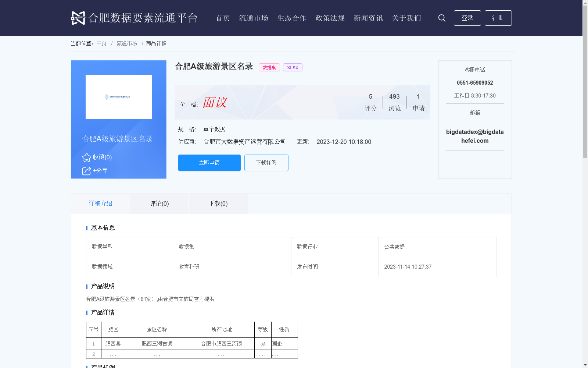Click the XLSX format badge
The width and height of the screenshot is (588, 368).
[293, 67]
